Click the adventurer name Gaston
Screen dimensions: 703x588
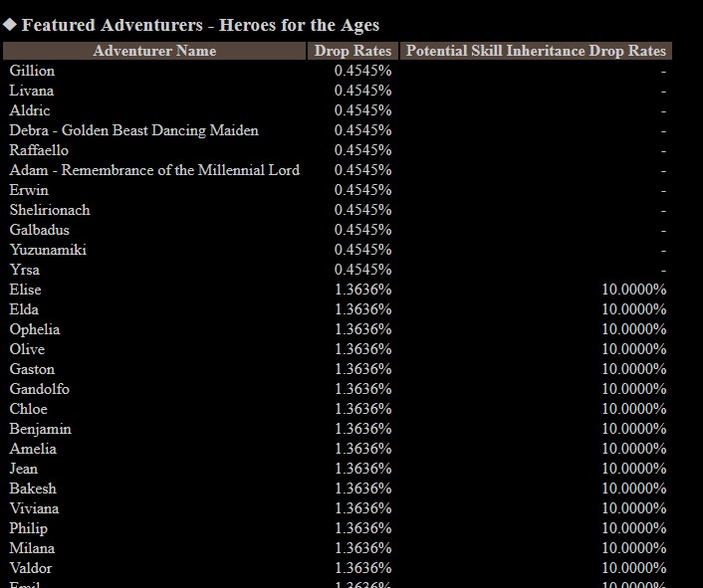click(x=32, y=369)
